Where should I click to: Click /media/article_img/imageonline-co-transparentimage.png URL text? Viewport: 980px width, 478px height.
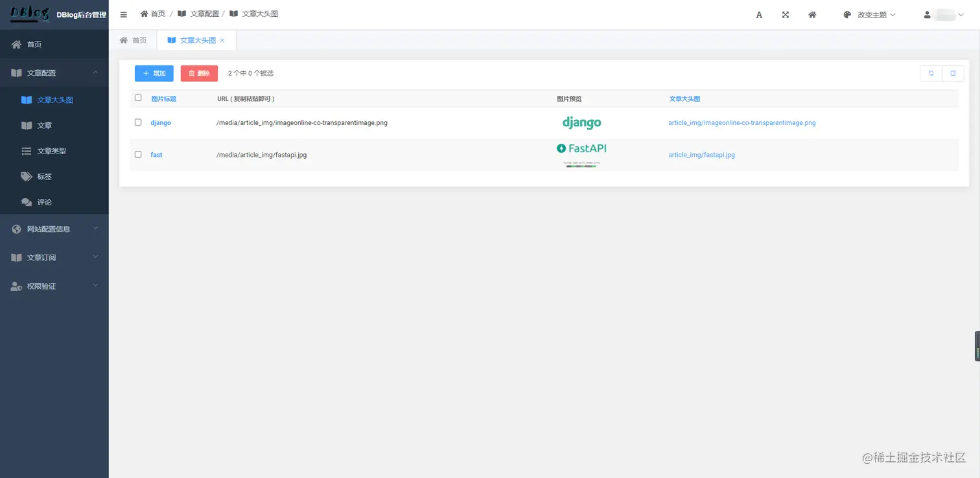click(x=302, y=122)
